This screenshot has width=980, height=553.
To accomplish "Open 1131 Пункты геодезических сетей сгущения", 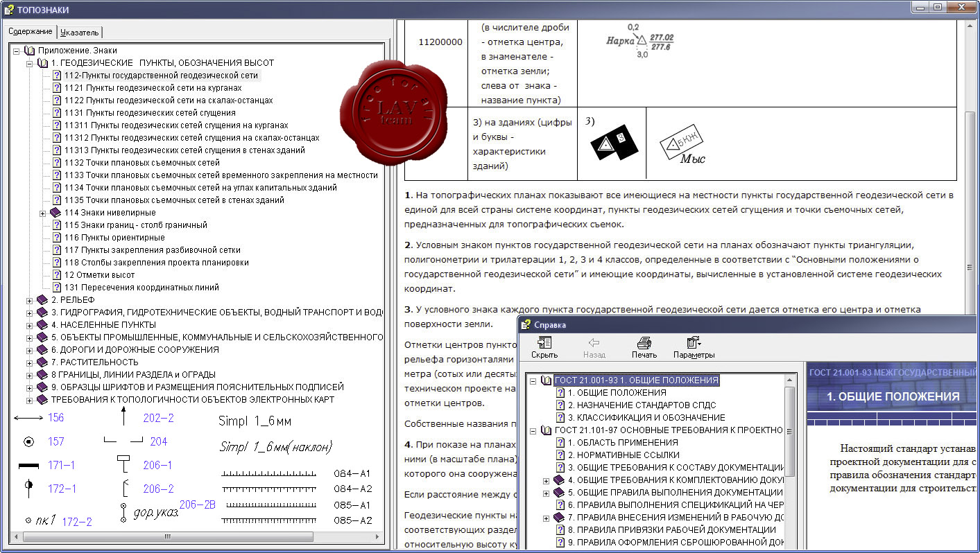I will (150, 113).
